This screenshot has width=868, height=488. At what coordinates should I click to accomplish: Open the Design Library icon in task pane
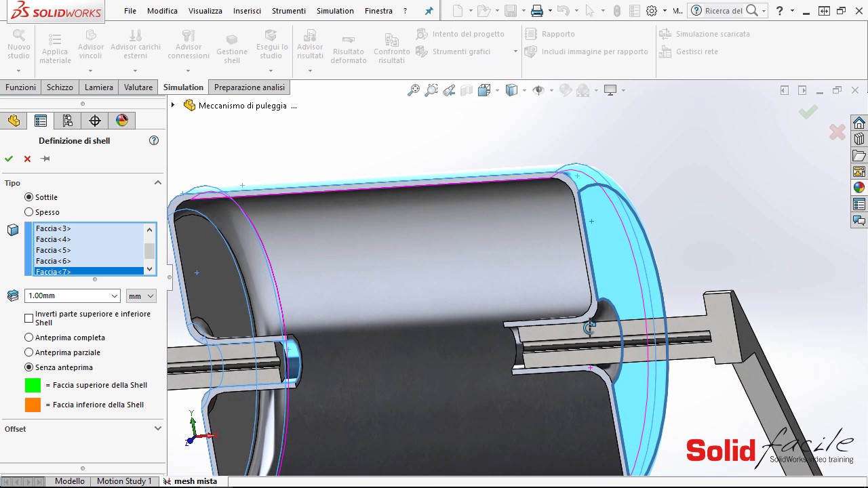859,139
